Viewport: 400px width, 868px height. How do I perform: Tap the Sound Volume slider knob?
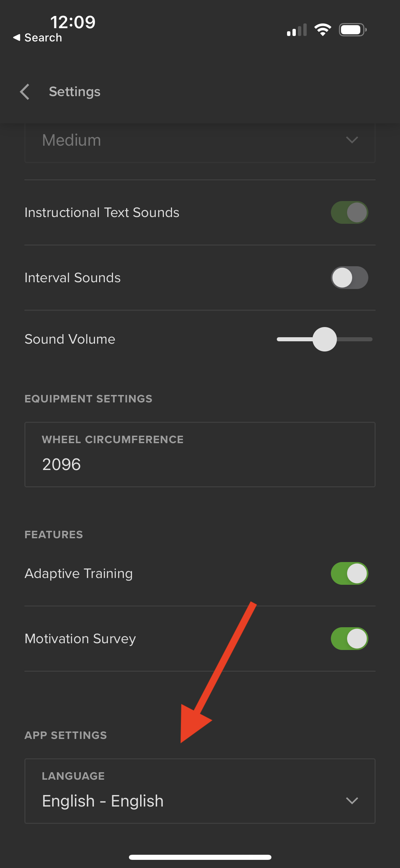tap(325, 339)
